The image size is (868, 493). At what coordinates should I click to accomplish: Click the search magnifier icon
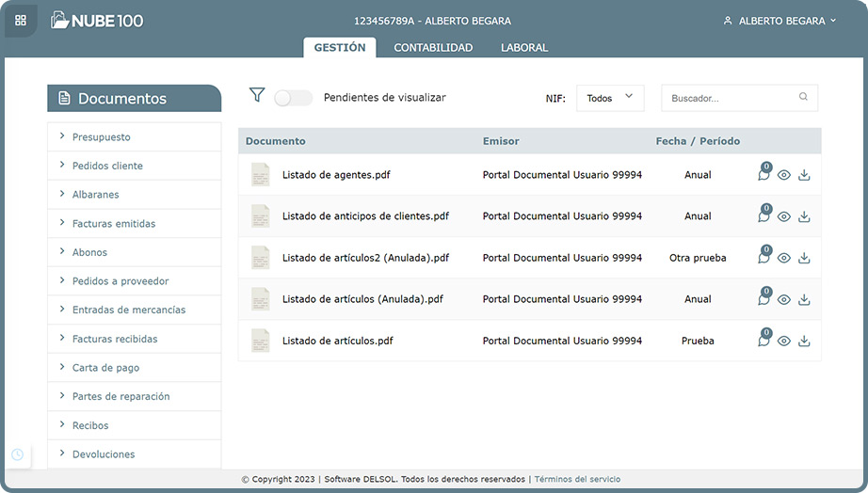point(803,97)
